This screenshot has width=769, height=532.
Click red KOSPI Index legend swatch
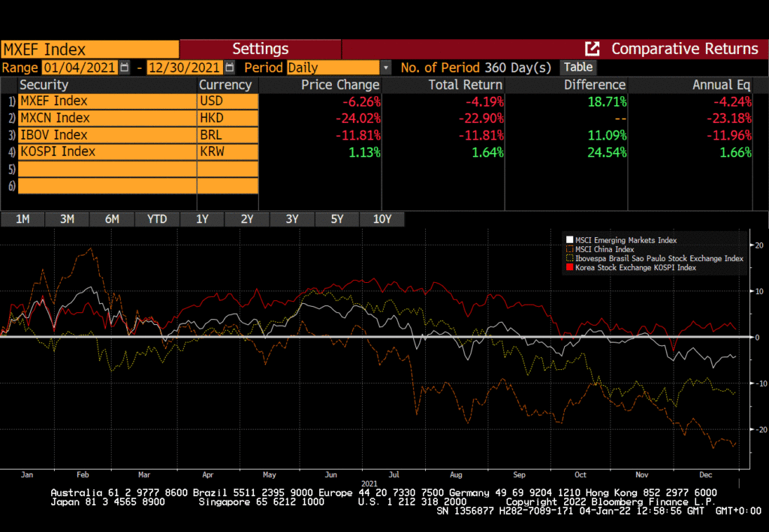[x=569, y=267]
